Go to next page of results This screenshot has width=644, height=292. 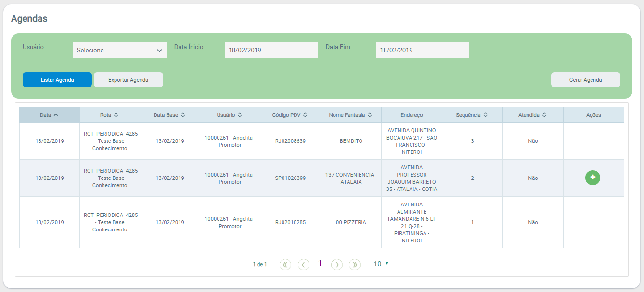click(337, 264)
